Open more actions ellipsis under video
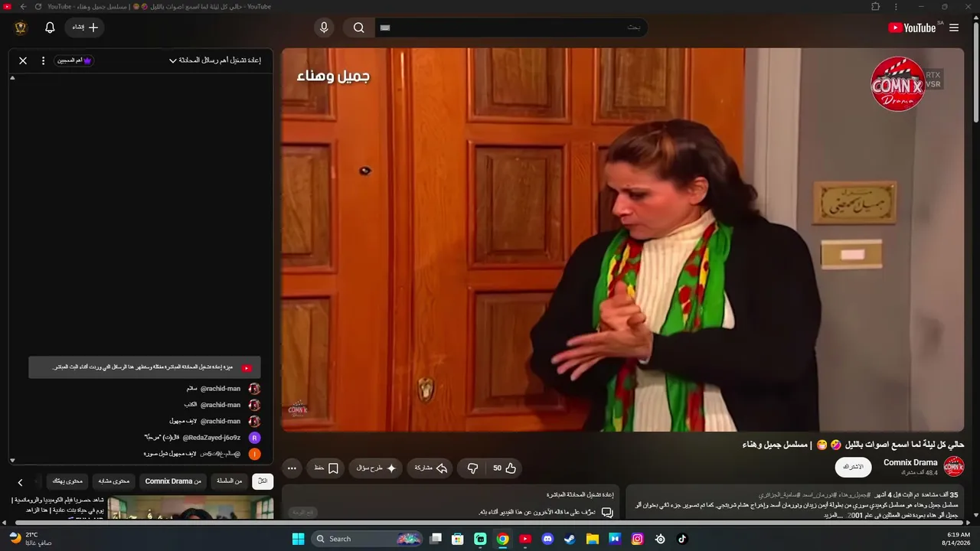This screenshot has height=551, width=980. coord(292,468)
